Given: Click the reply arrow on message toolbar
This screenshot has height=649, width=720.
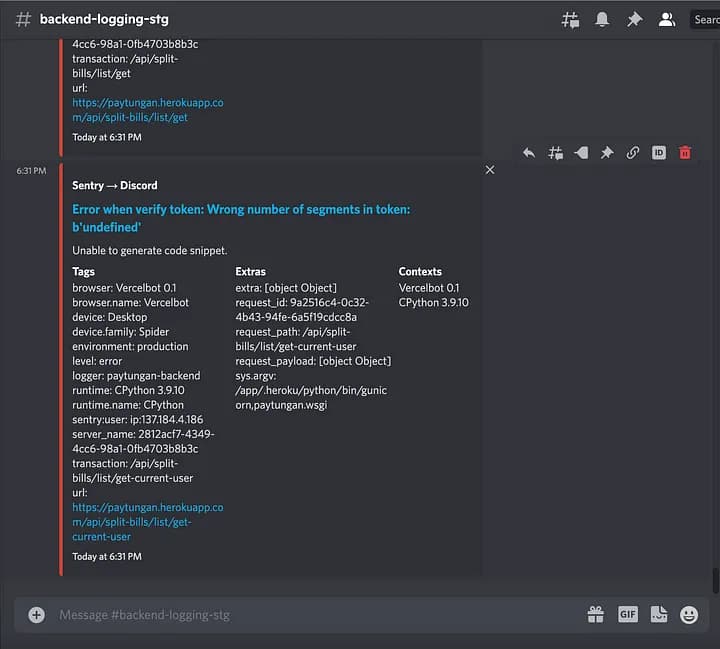Looking at the screenshot, I should (529, 152).
